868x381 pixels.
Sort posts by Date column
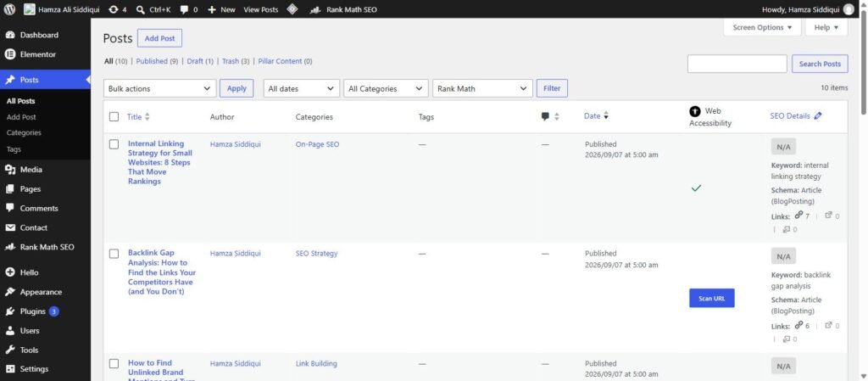click(x=596, y=115)
